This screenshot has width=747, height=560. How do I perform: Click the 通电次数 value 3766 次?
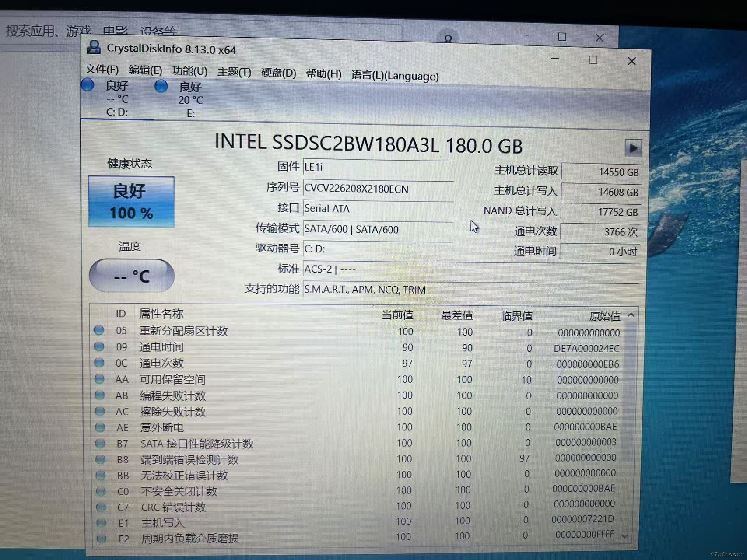tap(600, 231)
